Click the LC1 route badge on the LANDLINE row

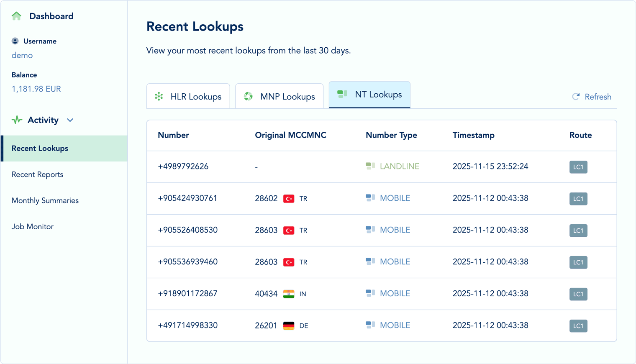pyautogui.click(x=578, y=167)
